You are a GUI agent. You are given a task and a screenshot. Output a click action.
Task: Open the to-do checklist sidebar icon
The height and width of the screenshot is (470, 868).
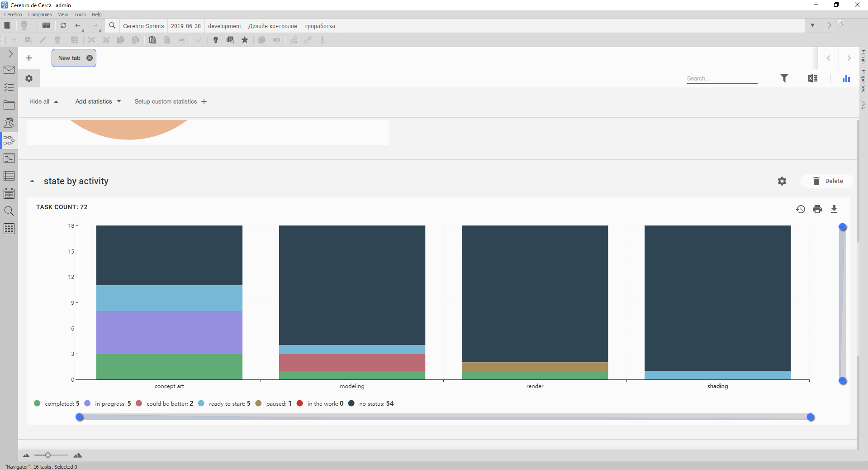pyautogui.click(x=9, y=87)
